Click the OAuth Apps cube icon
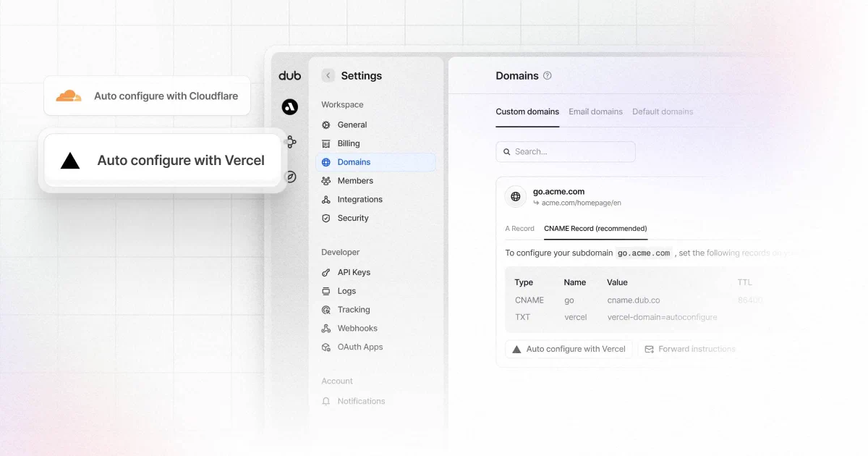The height and width of the screenshot is (456, 868). [x=326, y=347]
